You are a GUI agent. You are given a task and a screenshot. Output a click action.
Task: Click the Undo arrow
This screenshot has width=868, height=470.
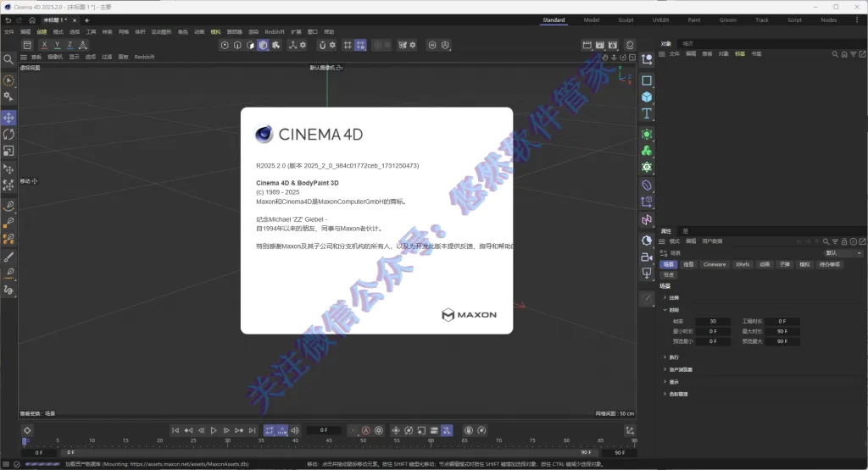[x=8, y=20]
